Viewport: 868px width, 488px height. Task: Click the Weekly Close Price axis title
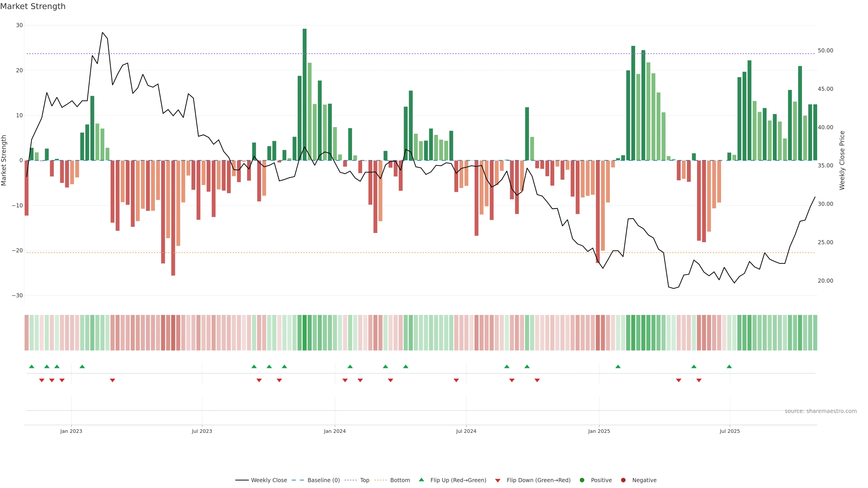pos(842,160)
